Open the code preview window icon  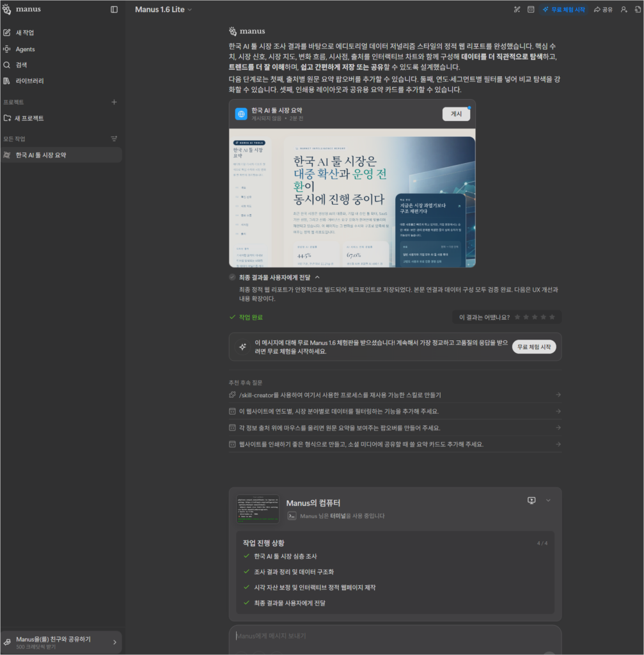point(530,10)
